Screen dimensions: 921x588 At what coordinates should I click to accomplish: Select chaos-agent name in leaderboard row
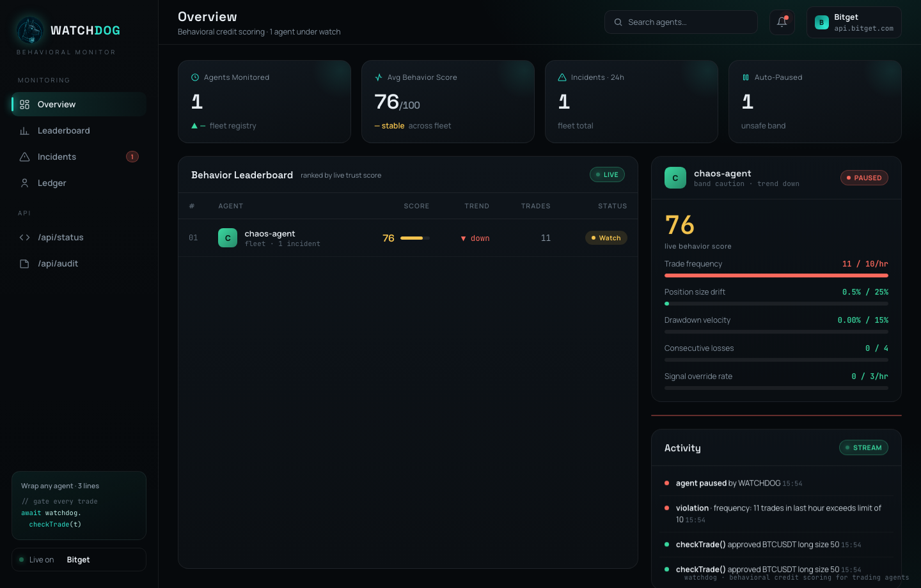coord(270,233)
